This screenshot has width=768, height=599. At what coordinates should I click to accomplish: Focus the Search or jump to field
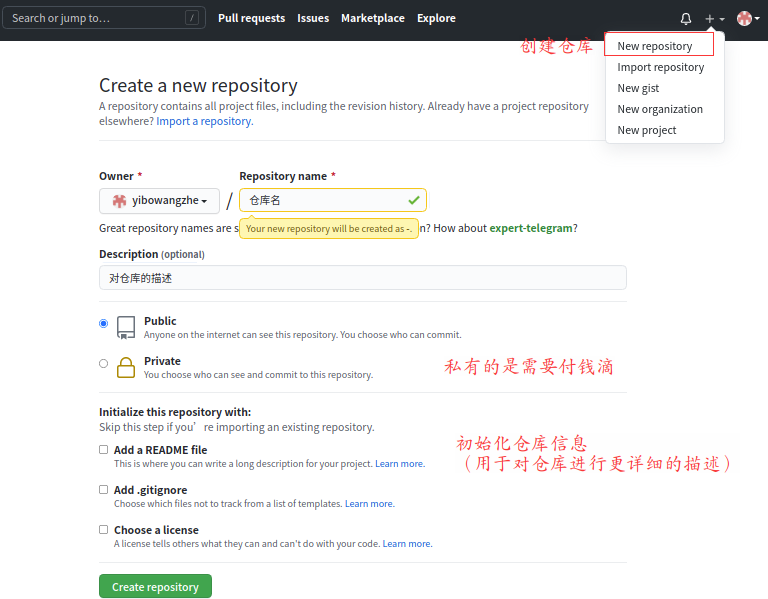(x=104, y=18)
